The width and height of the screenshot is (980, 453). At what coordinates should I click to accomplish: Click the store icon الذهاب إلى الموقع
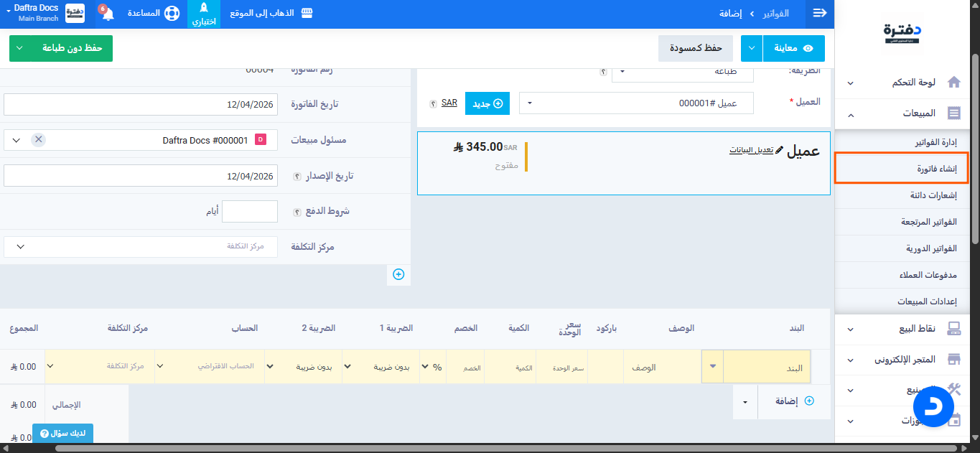(307, 14)
